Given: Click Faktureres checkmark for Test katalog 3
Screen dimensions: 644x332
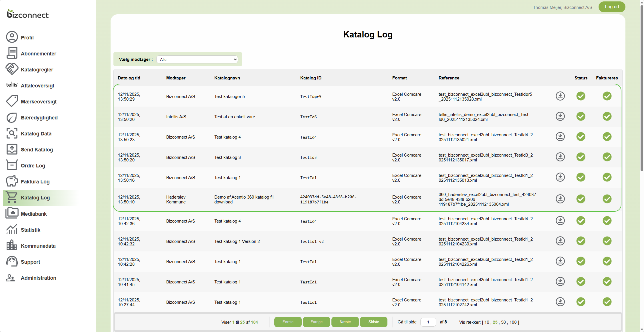Looking at the screenshot, I should [607, 157].
